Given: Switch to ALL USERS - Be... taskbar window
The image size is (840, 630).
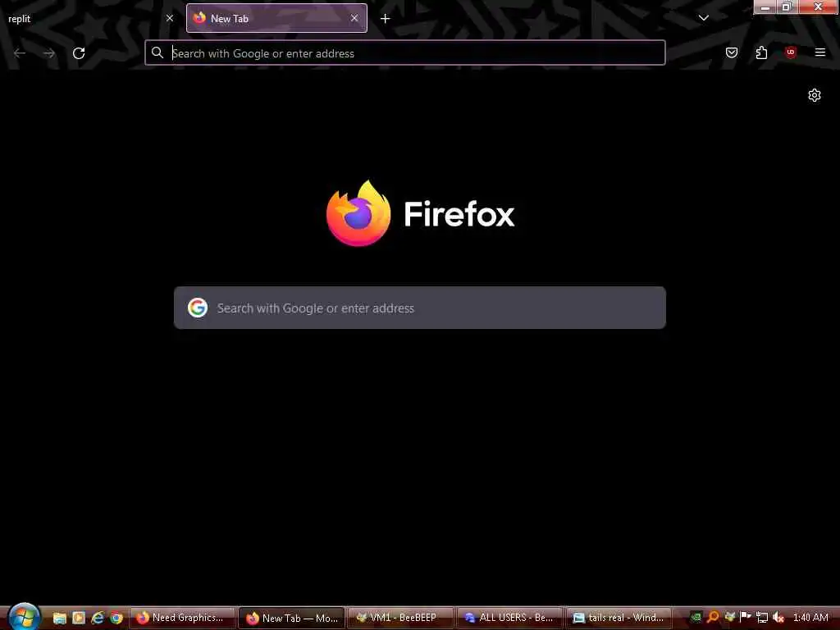Looking at the screenshot, I should click(510, 619).
